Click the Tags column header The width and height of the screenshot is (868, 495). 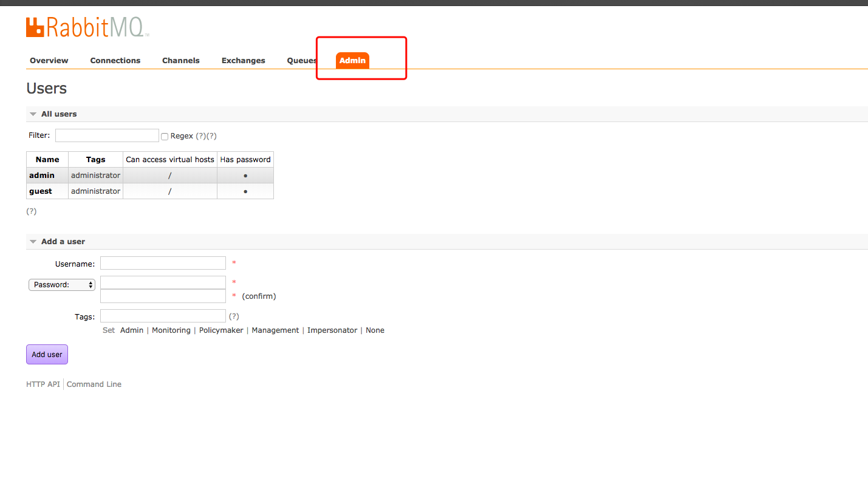click(x=95, y=160)
